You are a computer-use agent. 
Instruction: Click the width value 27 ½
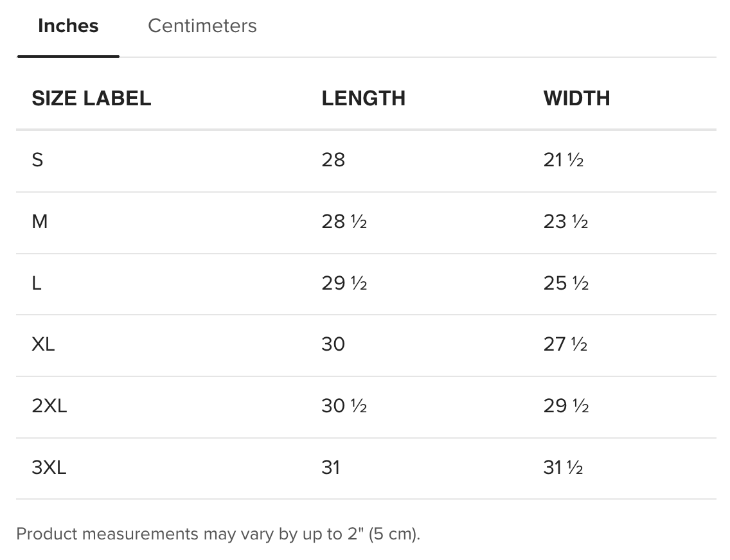[x=565, y=345]
